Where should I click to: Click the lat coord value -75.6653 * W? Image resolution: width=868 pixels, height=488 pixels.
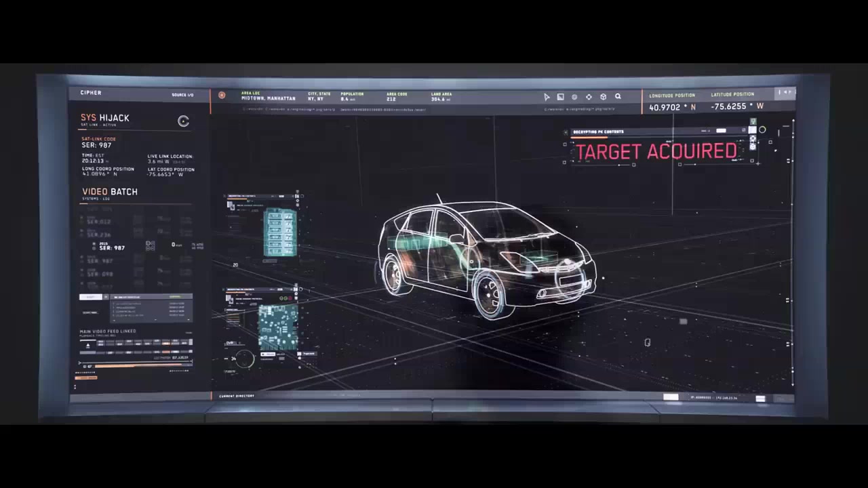[x=165, y=174]
